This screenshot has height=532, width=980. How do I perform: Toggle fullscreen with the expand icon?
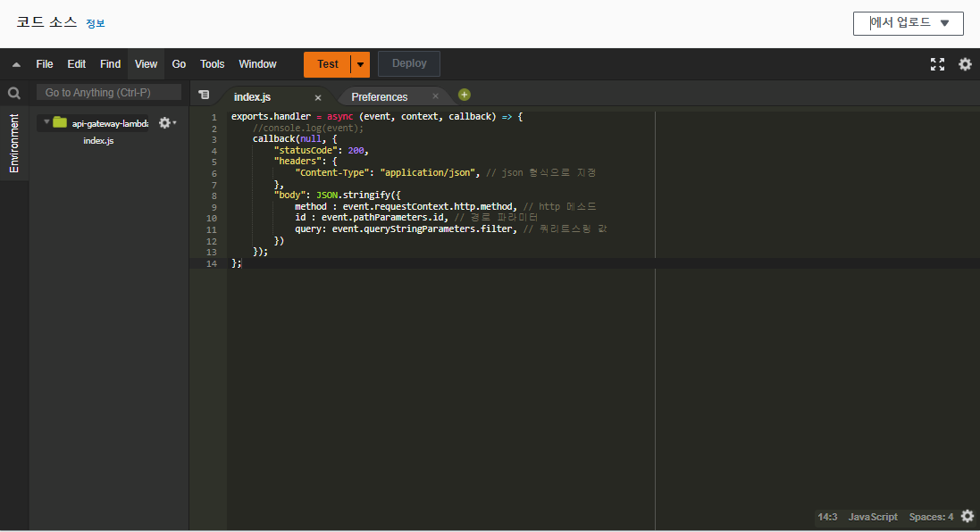click(x=936, y=63)
